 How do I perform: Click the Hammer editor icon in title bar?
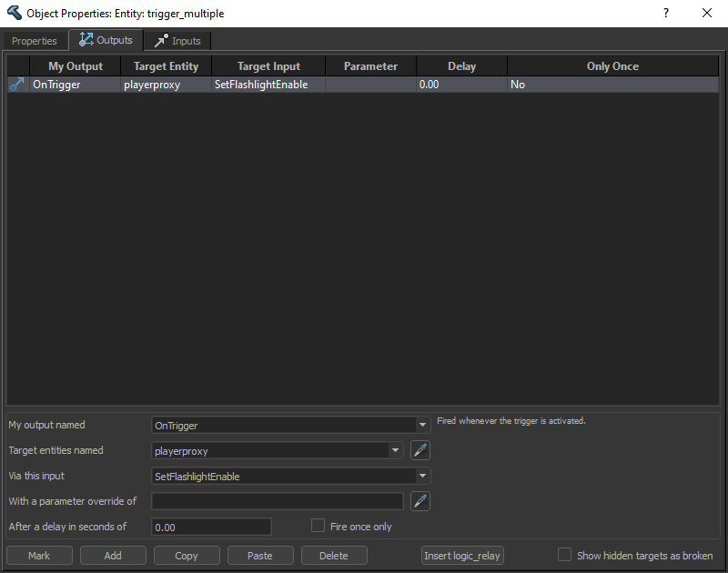coord(14,13)
